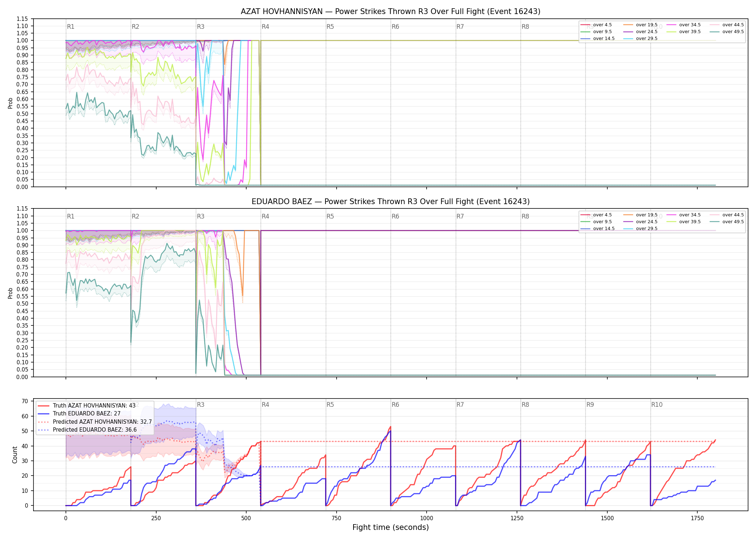Click the R10 round marker in bottom chart
This screenshot has width=756, height=540.
[657, 405]
